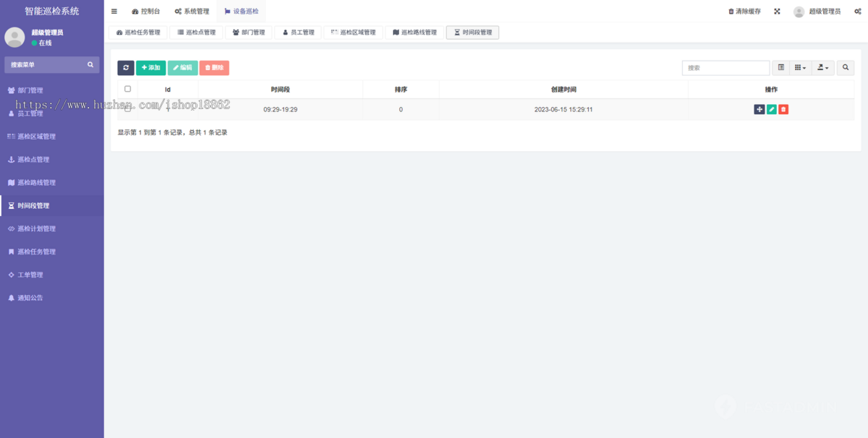
Task: Toggle the card view icon on the toolbar
Action: pos(780,67)
